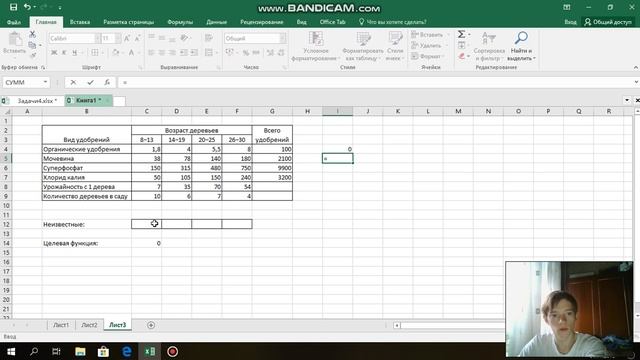Switch to the Рецензирование ribbon tab

[262, 22]
